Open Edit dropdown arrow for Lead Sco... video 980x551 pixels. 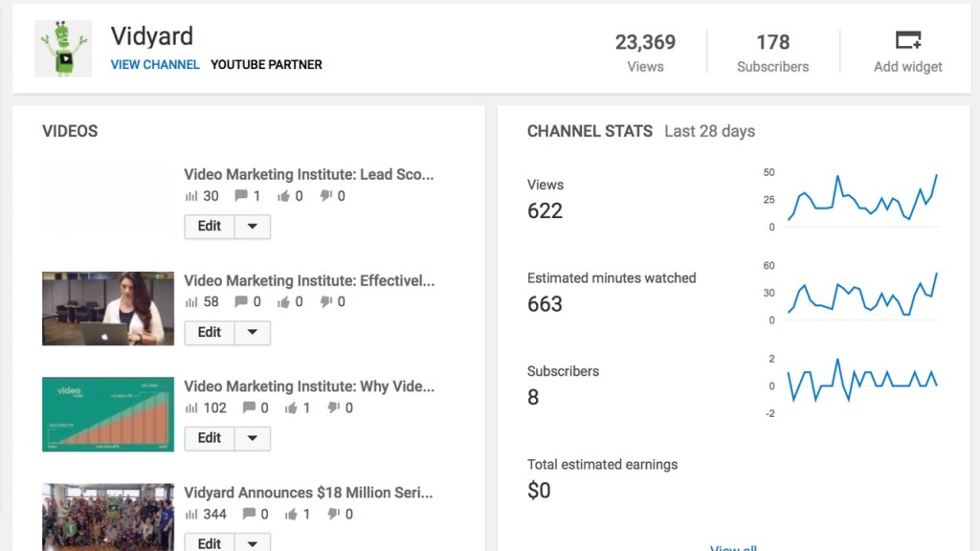[x=253, y=226]
